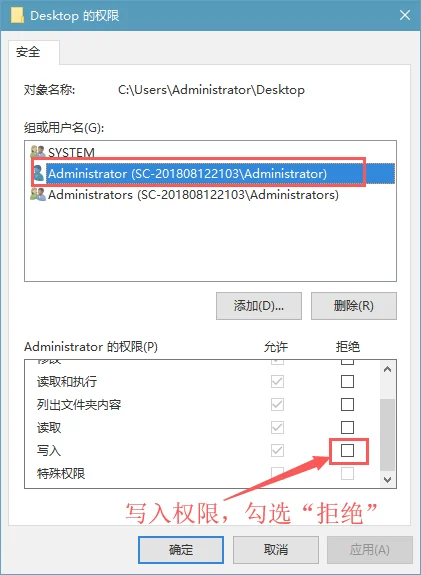Click permissions list scroll up arrow
The image size is (421, 575).
(387, 369)
